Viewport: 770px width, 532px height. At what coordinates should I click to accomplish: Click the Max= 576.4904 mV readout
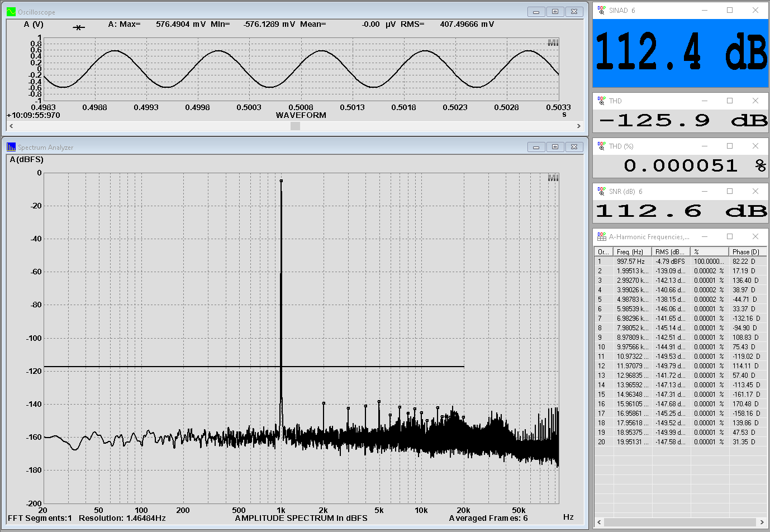tap(163, 24)
